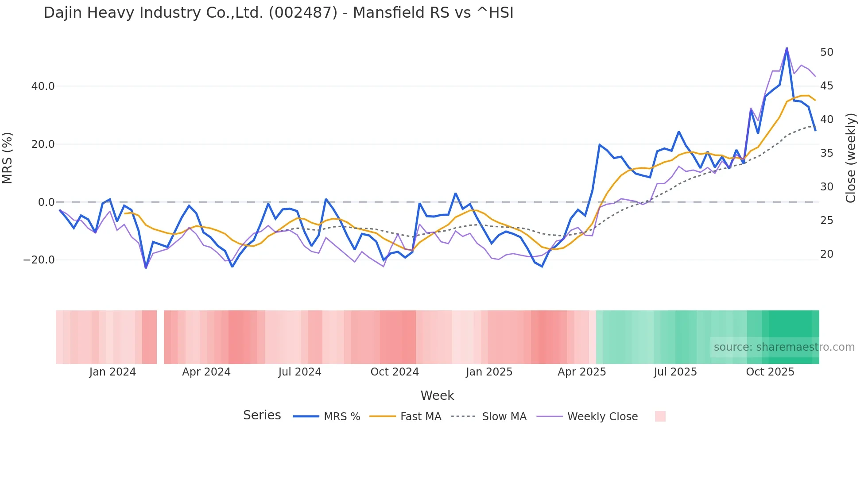Click the '−20.0' left axis tick
The image size is (868, 488).
coord(39,260)
